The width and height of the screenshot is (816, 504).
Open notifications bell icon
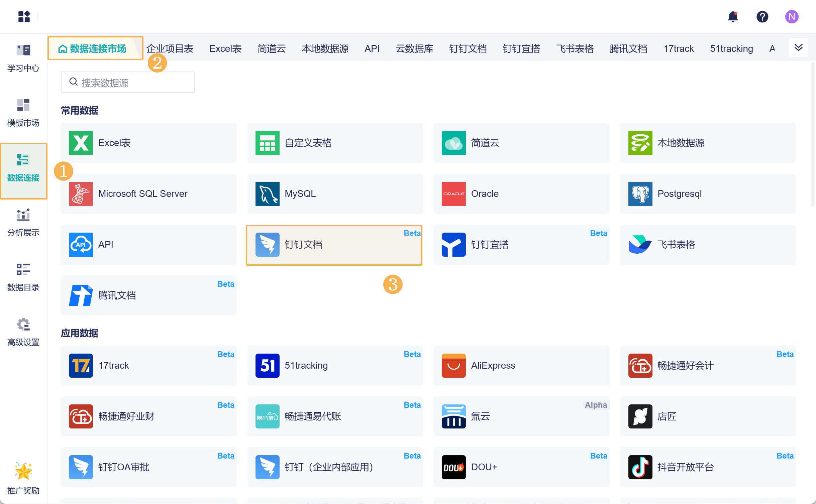pyautogui.click(x=733, y=16)
